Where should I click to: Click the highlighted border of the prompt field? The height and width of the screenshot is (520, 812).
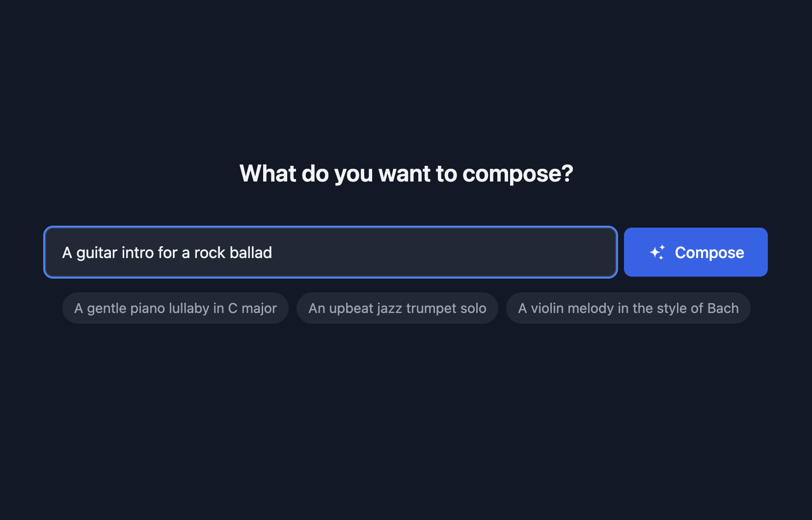coord(330,228)
